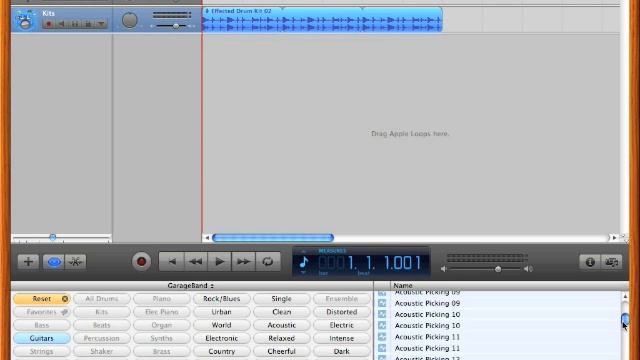Reset the loop browser keywords

pyautogui.click(x=42, y=299)
